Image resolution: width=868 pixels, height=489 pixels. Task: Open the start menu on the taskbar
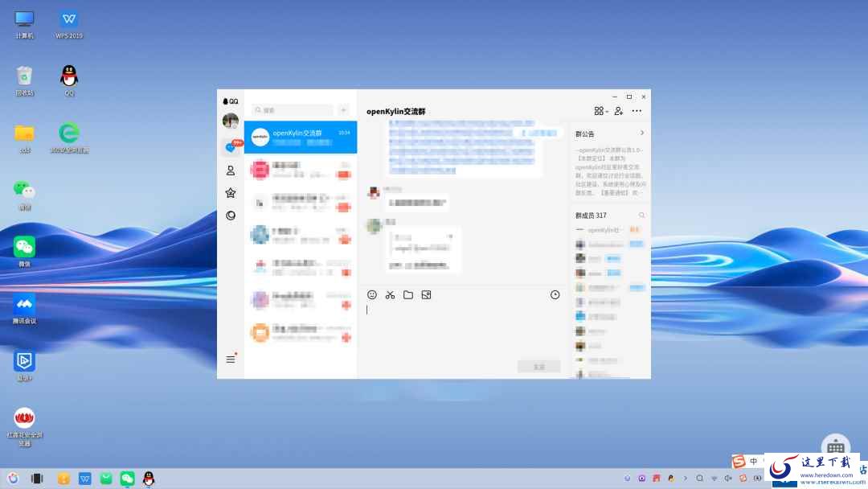14,479
